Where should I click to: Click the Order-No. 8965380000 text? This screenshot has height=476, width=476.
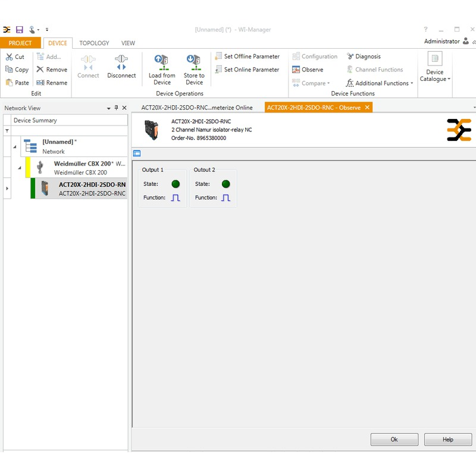click(199, 138)
